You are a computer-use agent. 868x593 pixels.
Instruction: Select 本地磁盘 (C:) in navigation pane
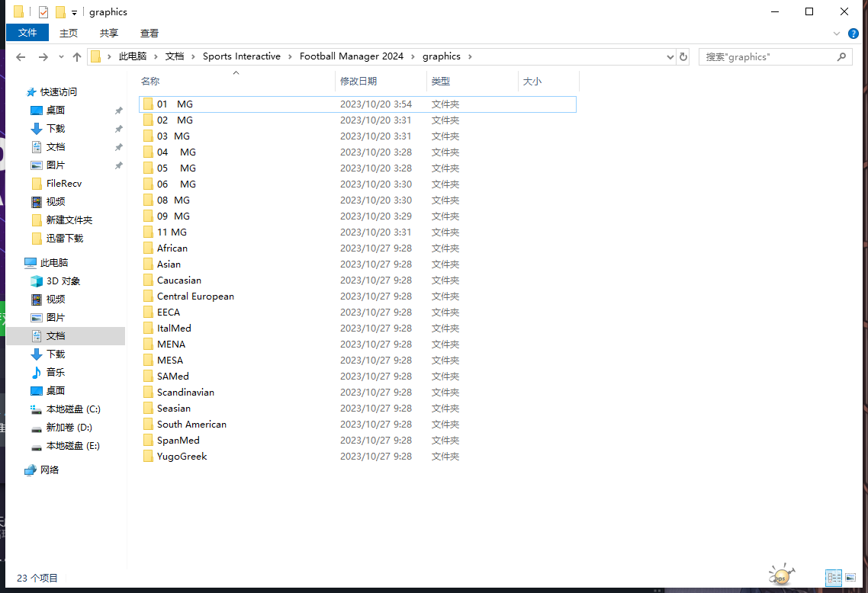coord(73,409)
